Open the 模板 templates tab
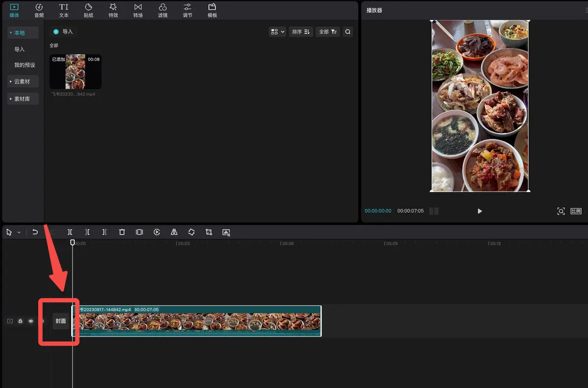The width and height of the screenshot is (588, 388). pos(212,10)
